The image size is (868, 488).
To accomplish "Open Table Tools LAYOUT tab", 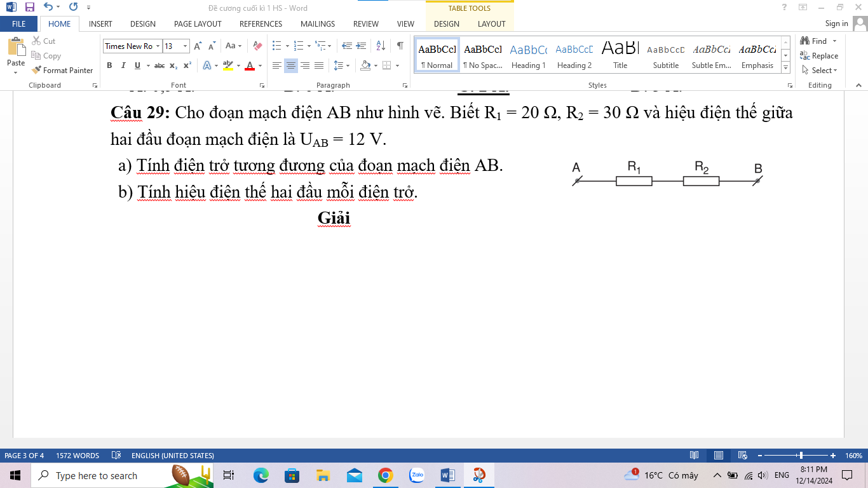I will [491, 24].
